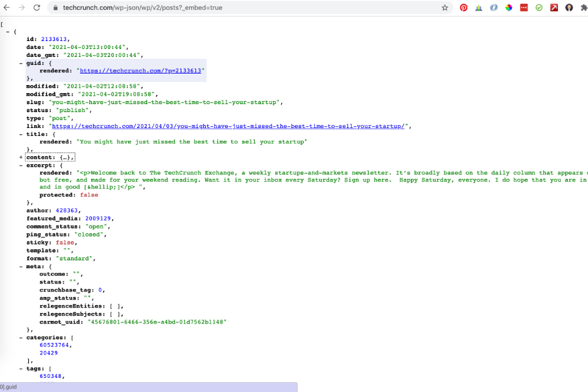
Task: Open the Pinterest extension
Action: click(464, 7)
